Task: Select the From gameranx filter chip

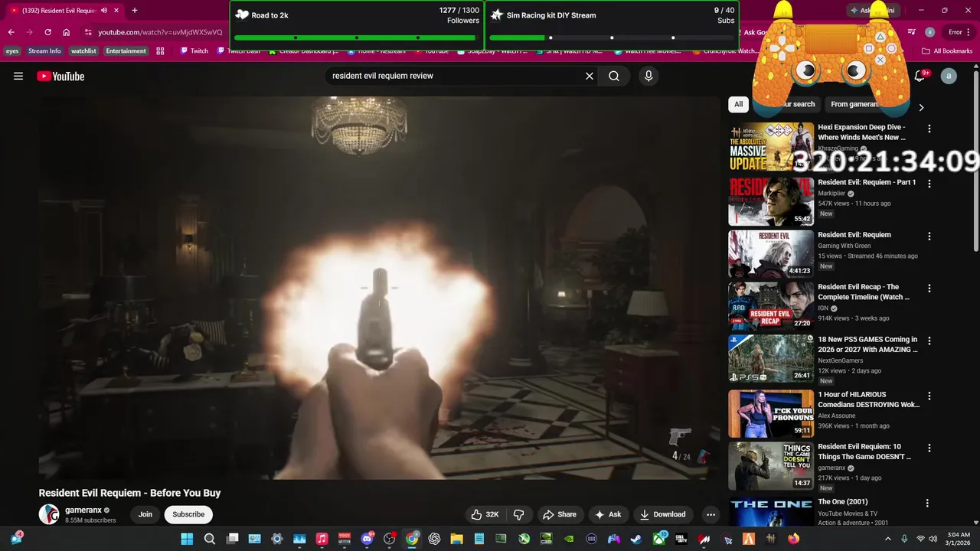Action: click(854, 104)
